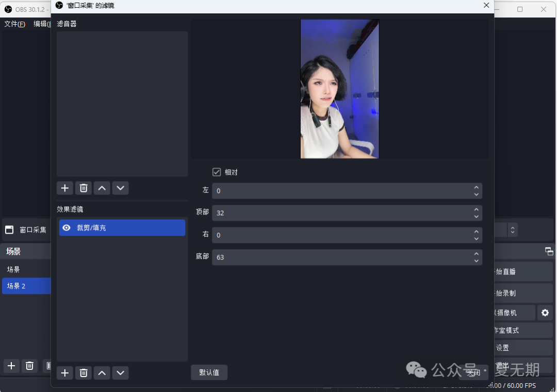Screen dimensions: 557x392
Task: Increase the 顶部 crop value by one step
Action: pyautogui.click(x=477, y=209)
